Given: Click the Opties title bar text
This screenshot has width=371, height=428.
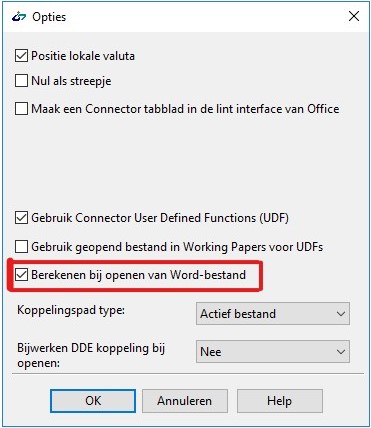Looking at the screenshot, I should coord(49,17).
